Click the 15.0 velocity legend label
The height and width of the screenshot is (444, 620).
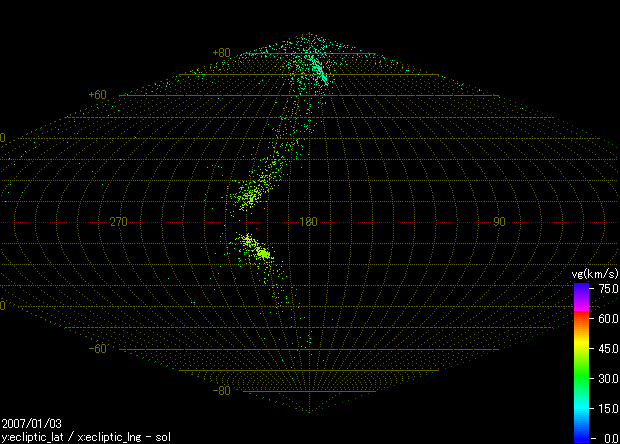point(606,409)
